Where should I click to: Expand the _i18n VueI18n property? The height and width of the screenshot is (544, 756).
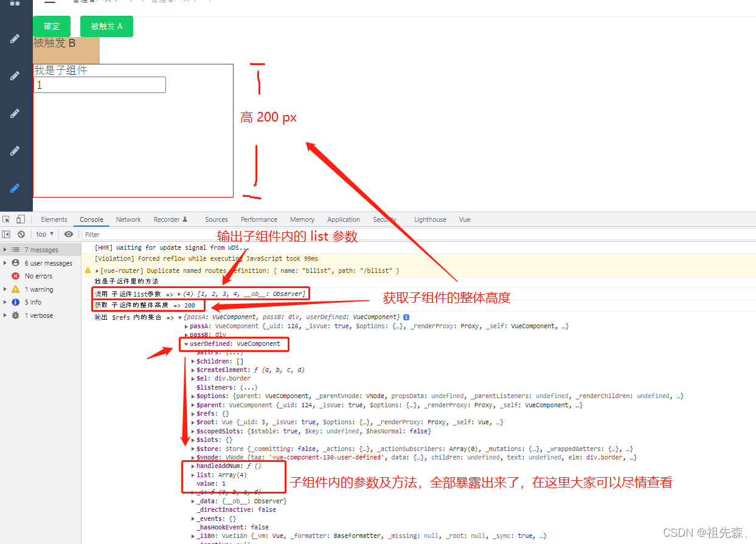tap(193, 536)
